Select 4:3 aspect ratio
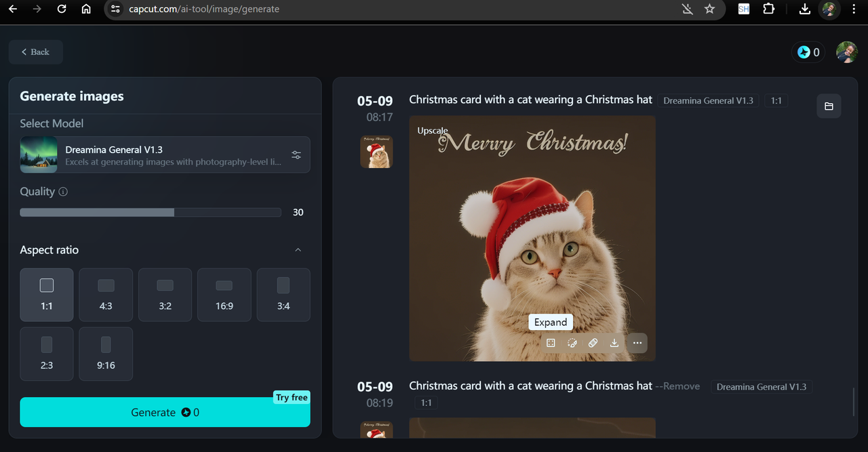This screenshot has width=868, height=452. point(106,295)
